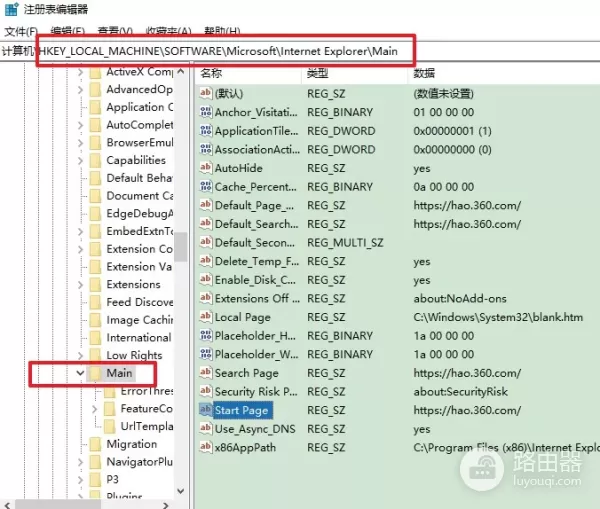Collapse the Main registry key

click(x=80, y=373)
